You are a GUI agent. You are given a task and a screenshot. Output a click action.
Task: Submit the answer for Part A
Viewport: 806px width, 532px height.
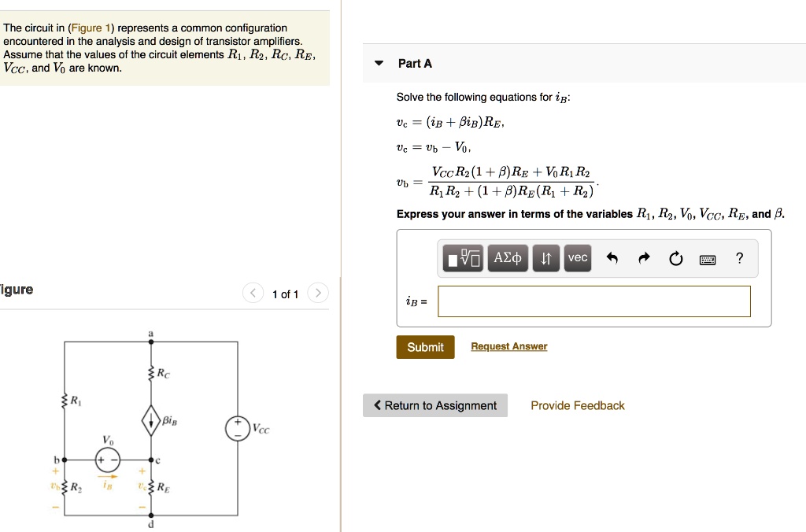coord(425,346)
